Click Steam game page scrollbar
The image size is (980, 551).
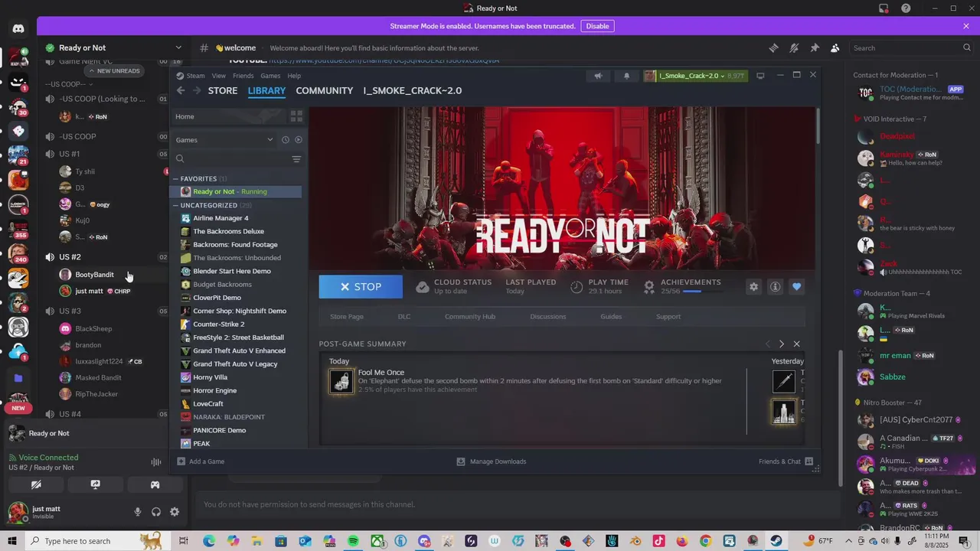click(817, 125)
